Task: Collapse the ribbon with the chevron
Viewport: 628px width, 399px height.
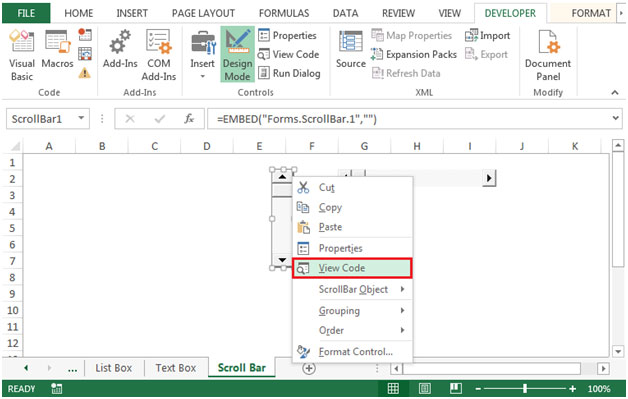Action: 615,93
